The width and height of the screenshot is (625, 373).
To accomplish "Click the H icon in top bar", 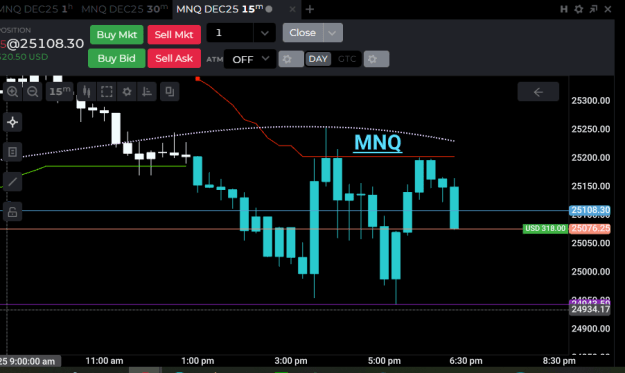I will (564, 9).
